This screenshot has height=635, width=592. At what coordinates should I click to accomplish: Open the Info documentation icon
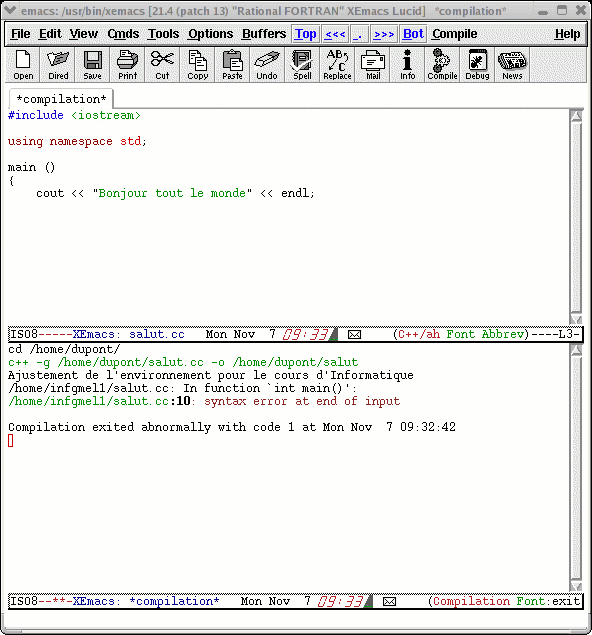click(407, 65)
